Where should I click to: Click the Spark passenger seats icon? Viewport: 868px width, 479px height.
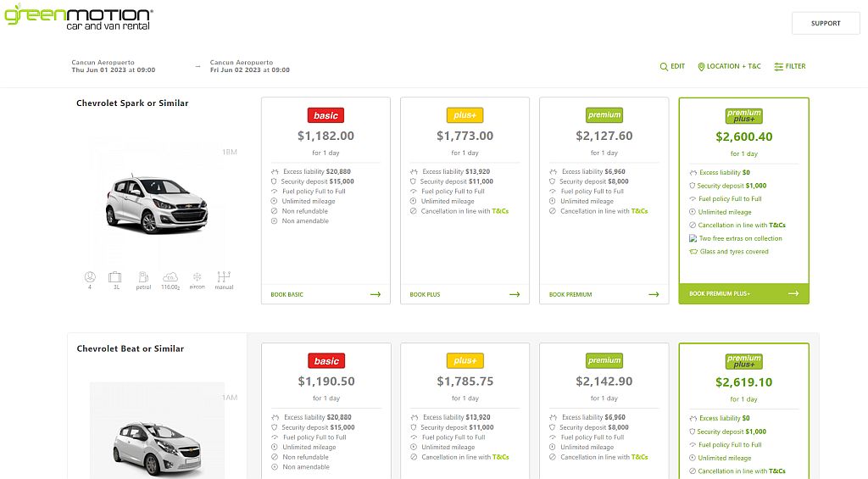pyautogui.click(x=90, y=277)
